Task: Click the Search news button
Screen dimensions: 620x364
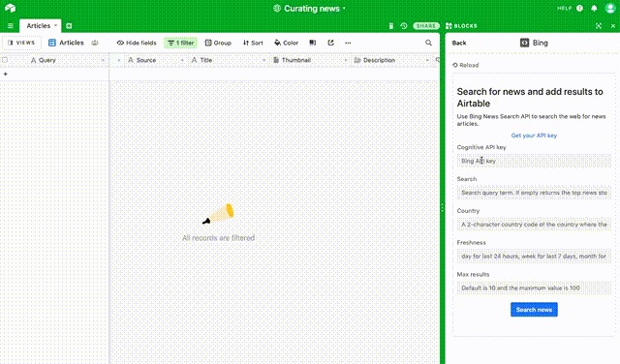Action: pos(534,310)
